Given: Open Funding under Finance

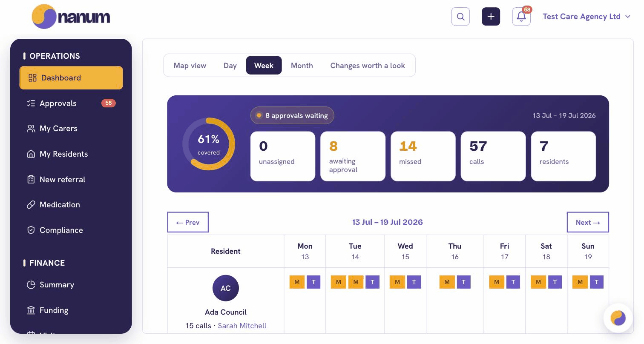Looking at the screenshot, I should pyautogui.click(x=71, y=310).
